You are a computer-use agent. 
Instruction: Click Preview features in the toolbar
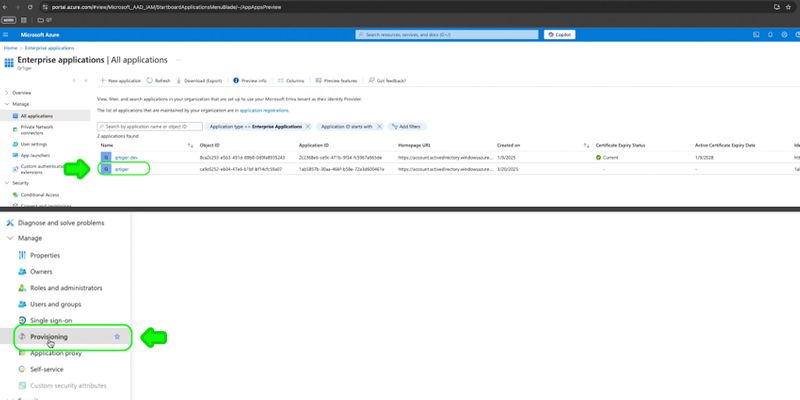tap(336, 81)
